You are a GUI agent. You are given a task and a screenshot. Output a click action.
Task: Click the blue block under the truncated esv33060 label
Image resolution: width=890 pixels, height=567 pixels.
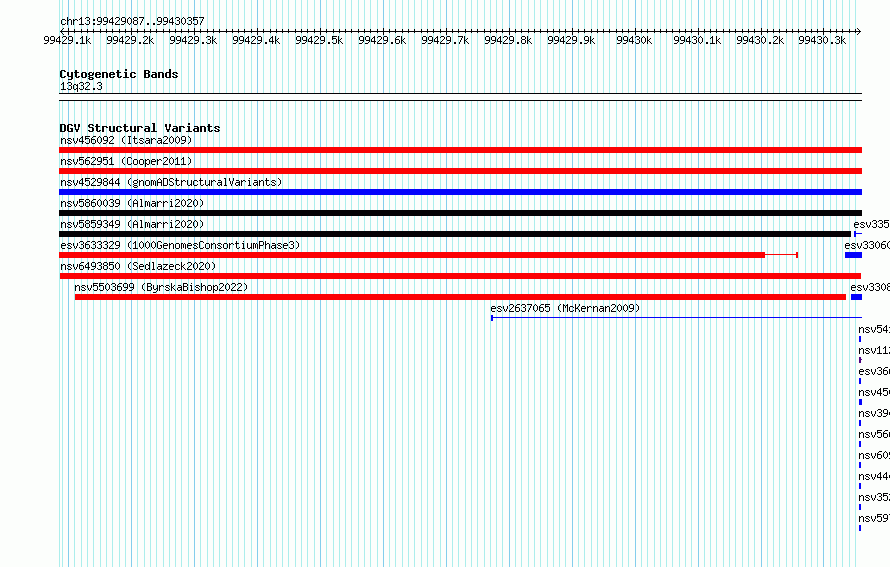(854, 255)
